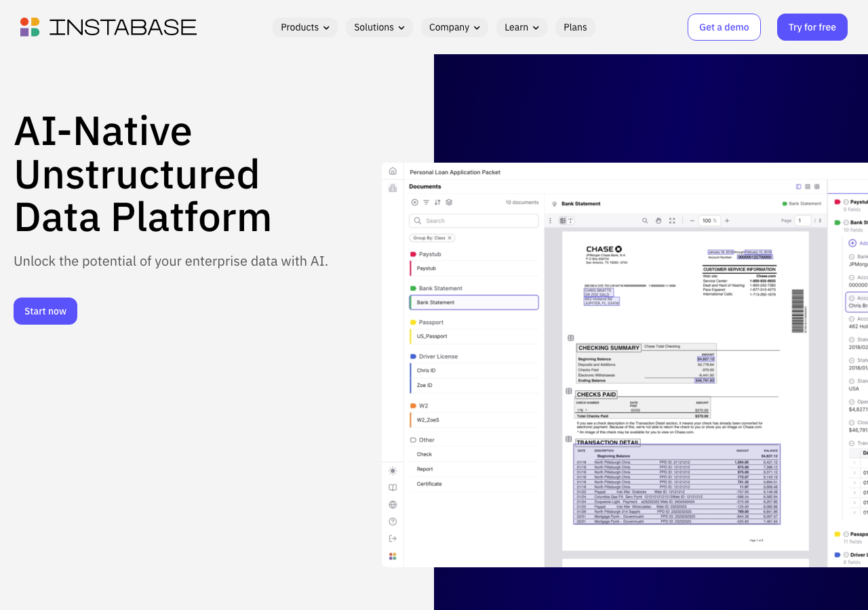868x610 pixels.
Task: Open the Products dropdown menu
Action: point(305,27)
